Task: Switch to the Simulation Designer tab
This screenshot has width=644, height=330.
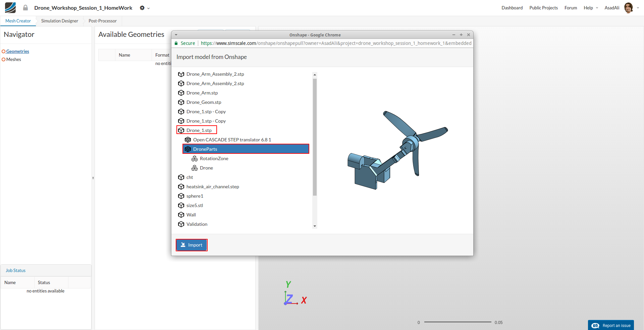Action: [x=60, y=21]
